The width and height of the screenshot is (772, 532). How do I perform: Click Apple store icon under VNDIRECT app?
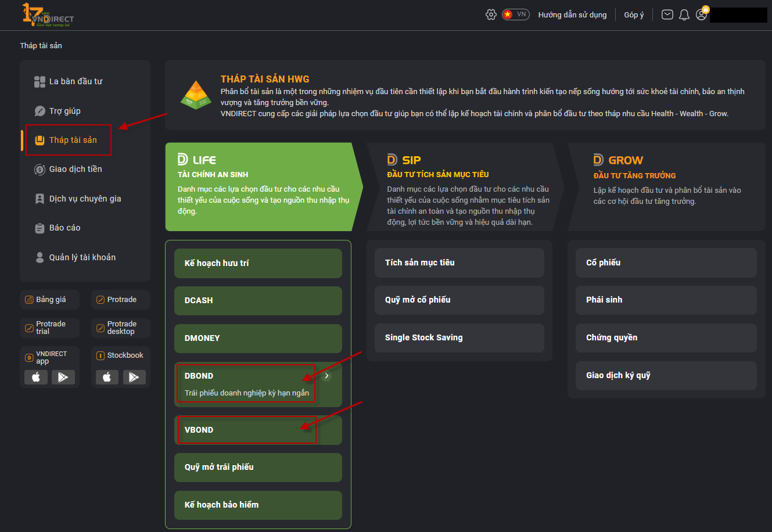[36, 377]
